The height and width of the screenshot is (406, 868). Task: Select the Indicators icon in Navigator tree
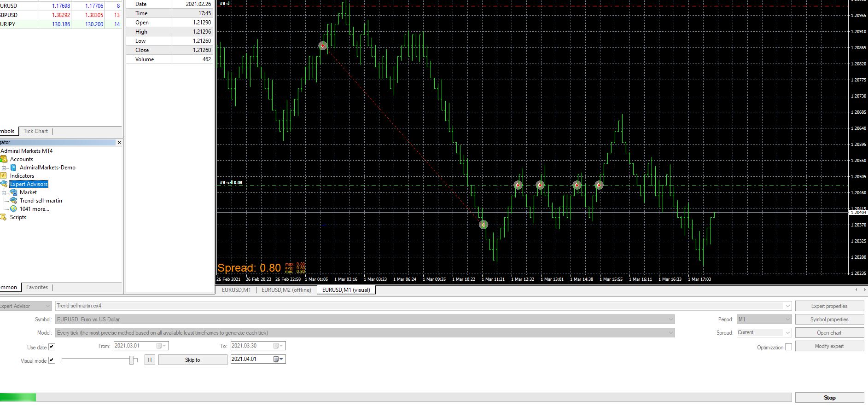(3, 176)
